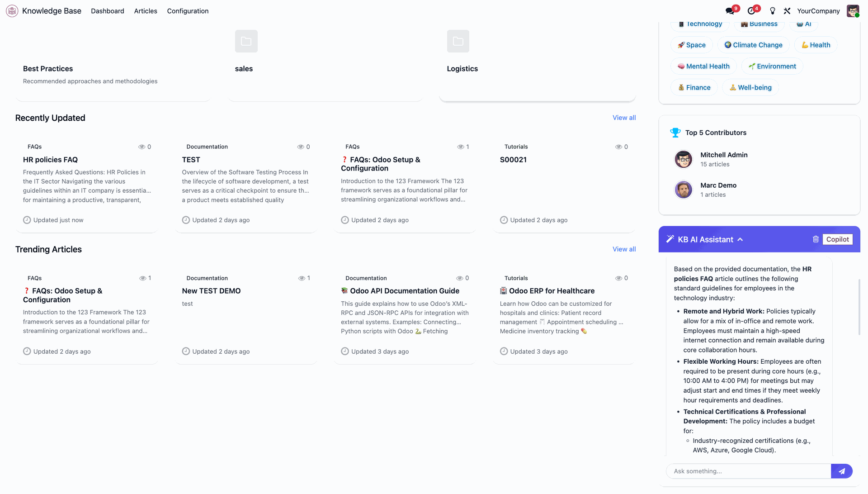This screenshot has height=494, width=868.
Task: Send message with paper plane button
Action: 842,471
